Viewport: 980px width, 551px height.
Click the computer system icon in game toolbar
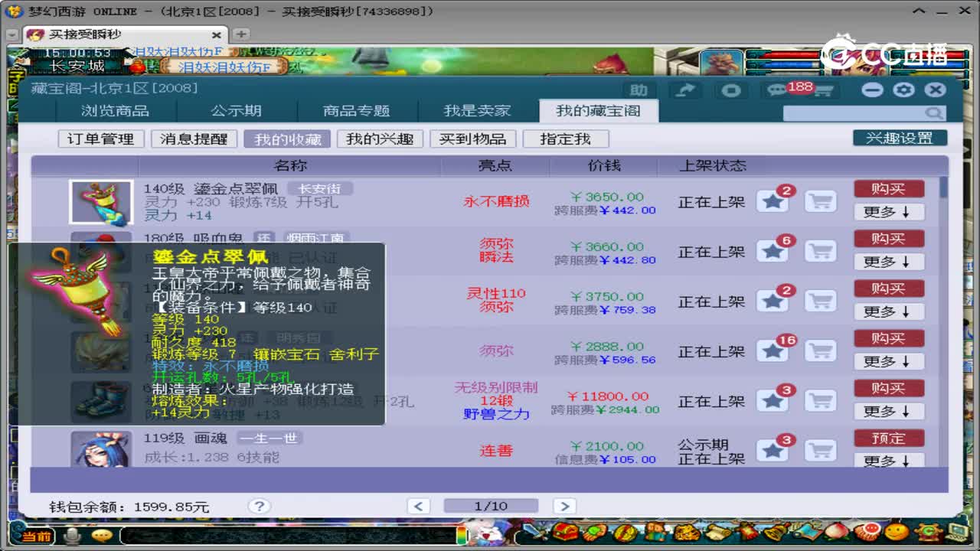click(x=957, y=532)
